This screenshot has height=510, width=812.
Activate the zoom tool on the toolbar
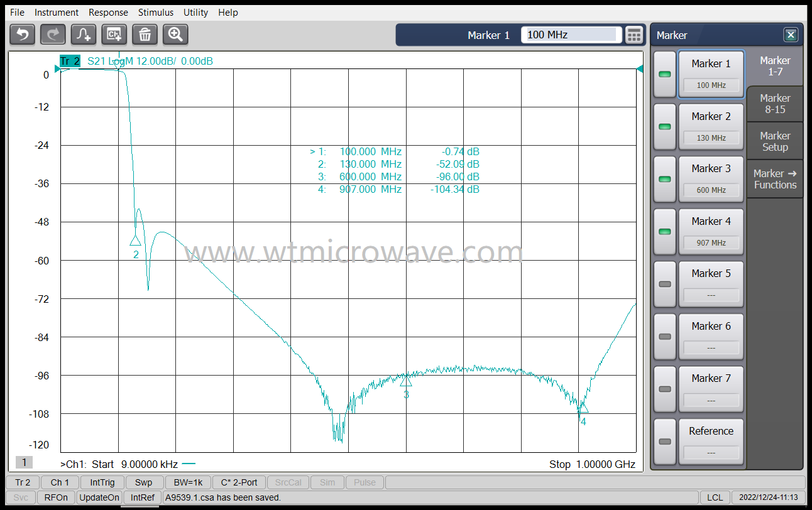(175, 35)
